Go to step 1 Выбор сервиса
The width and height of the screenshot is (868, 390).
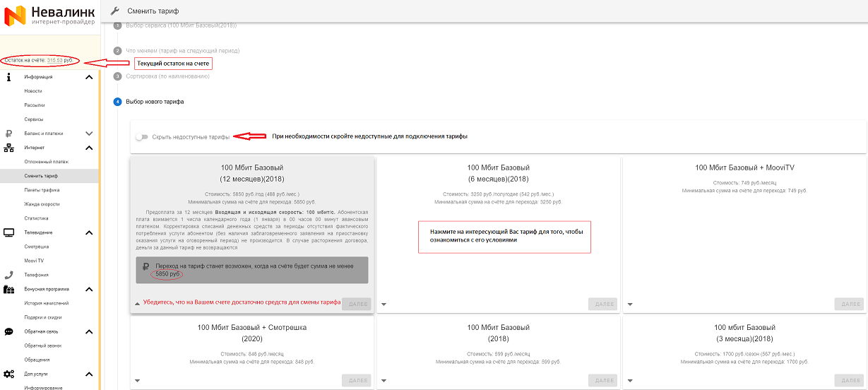pos(175,25)
